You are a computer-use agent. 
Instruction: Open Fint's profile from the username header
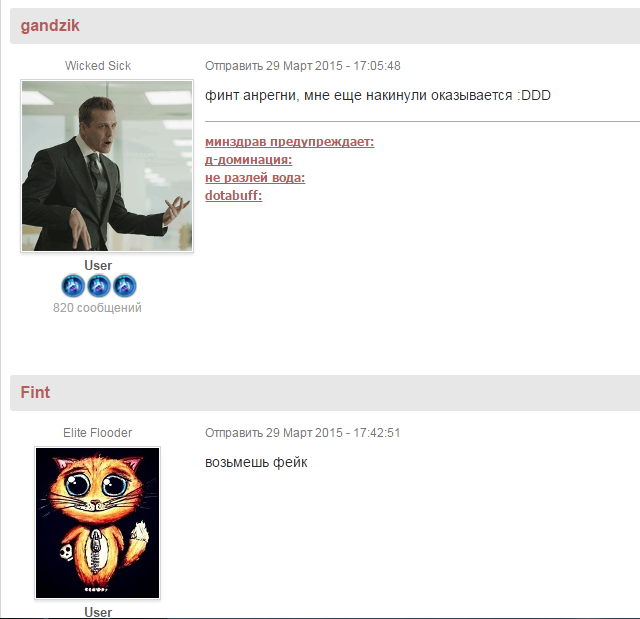[x=35, y=393]
